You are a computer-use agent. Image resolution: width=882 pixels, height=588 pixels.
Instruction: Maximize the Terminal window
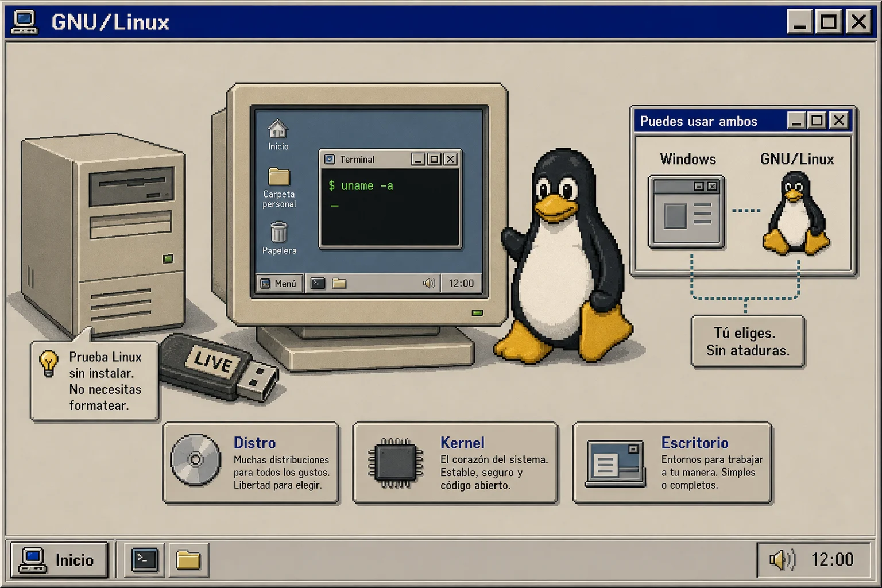tap(435, 159)
